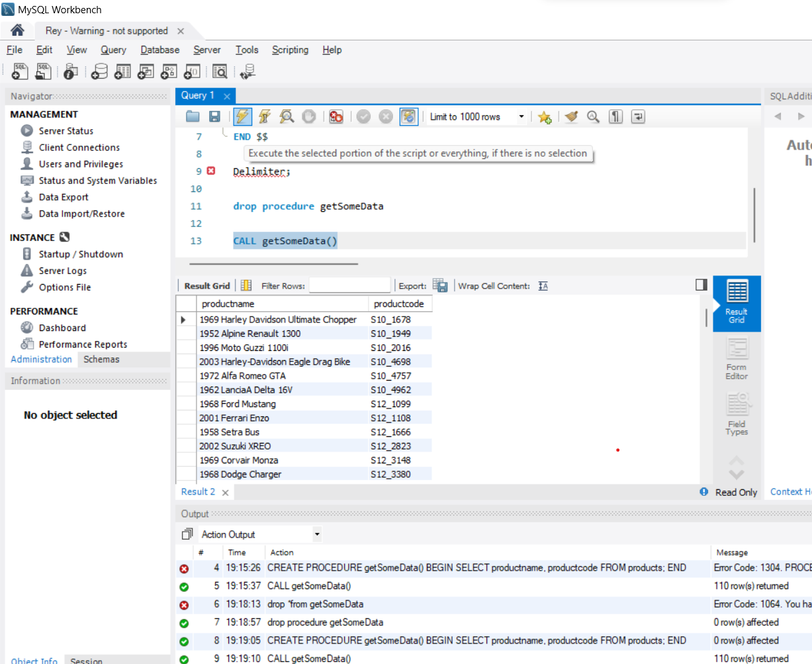This screenshot has height=664, width=812.
Task: Switch to the Administration tab
Action: pos(41,359)
